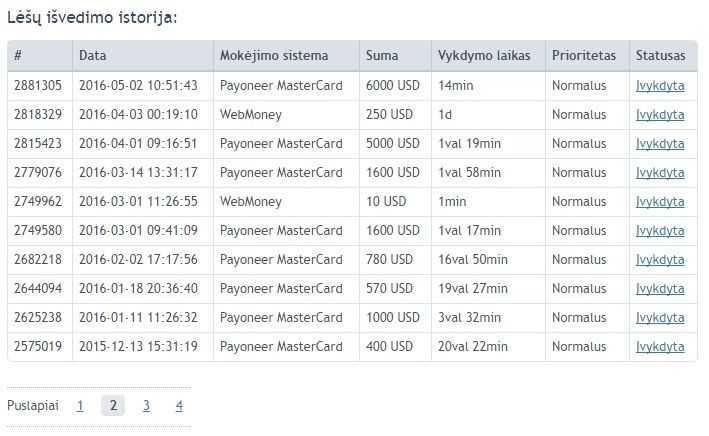Viewport: 709px width, 436px height.
Task: Click Įvykdyta link for the 780 USD withdrawal
Action: click(x=660, y=260)
